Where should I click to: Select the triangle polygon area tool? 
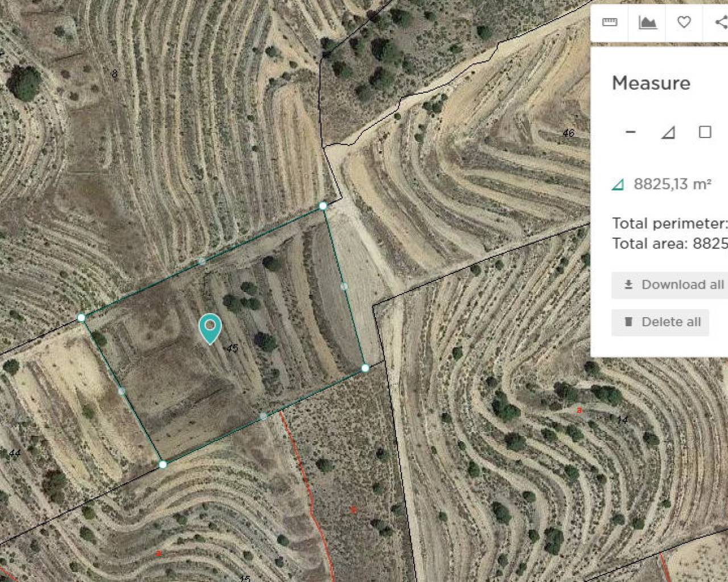pyautogui.click(x=668, y=132)
